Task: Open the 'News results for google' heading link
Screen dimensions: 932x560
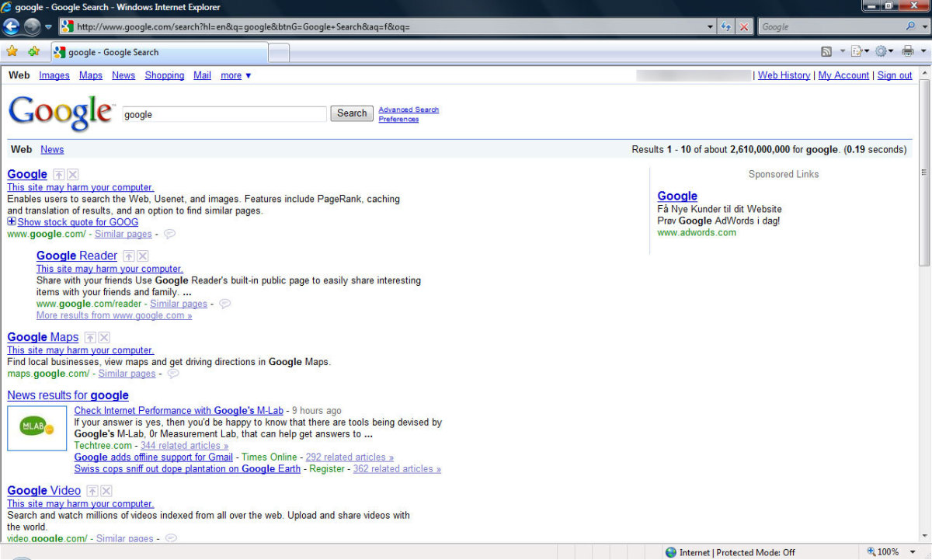Action: point(68,395)
